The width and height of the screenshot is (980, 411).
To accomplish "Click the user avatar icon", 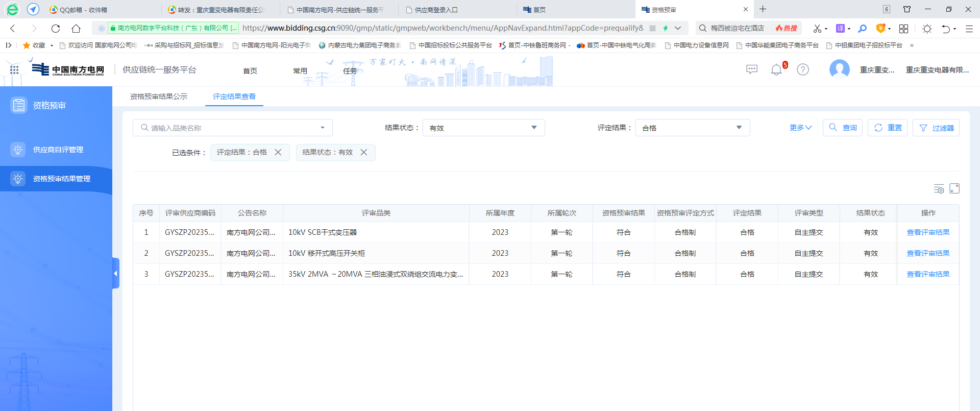I will 839,69.
